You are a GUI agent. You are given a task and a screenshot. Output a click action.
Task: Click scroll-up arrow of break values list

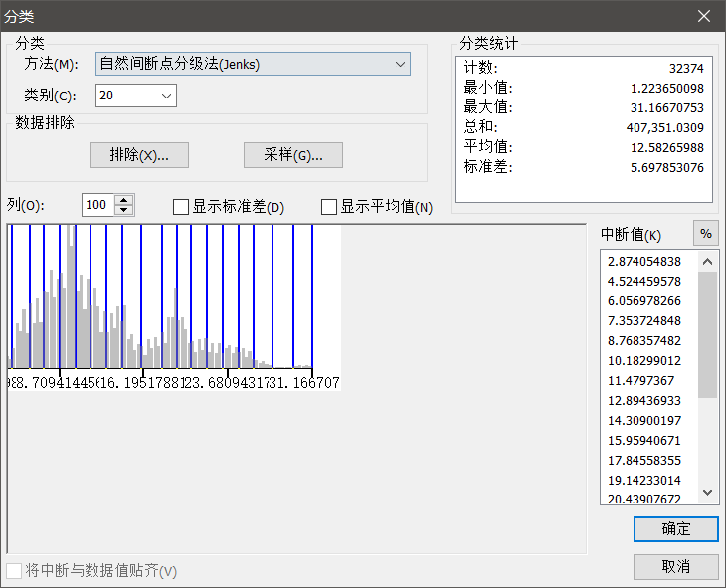point(707,262)
